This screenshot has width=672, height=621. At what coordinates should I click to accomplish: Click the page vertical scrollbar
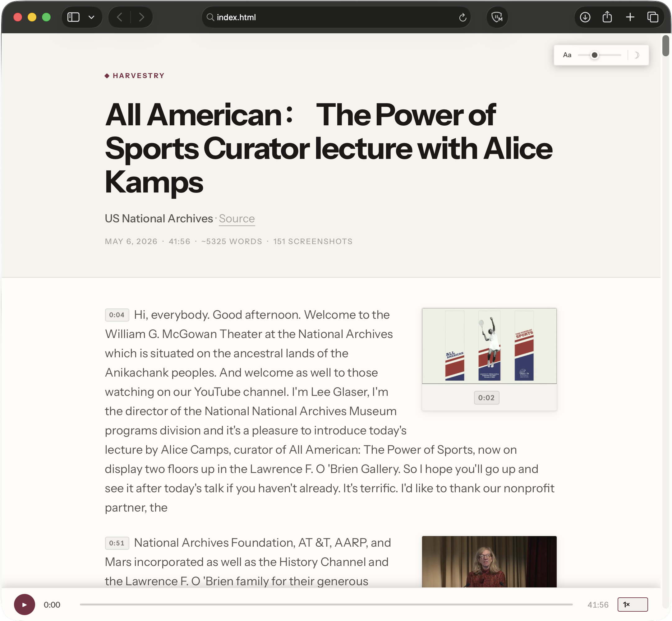(665, 46)
